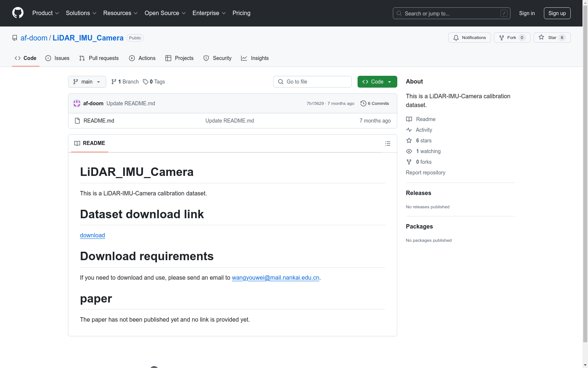Viewport: 588px width, 368px height.
Task: Open the Open Source menu
Action: 165,13
